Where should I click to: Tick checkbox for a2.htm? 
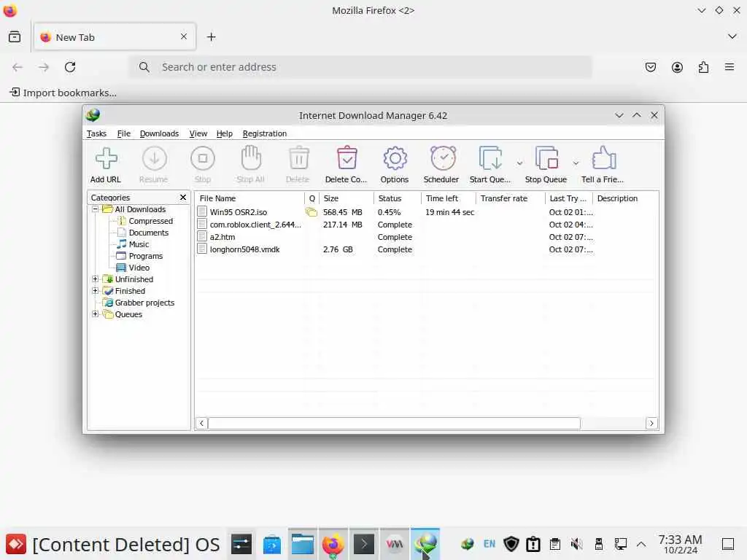[x=202, y=236]
